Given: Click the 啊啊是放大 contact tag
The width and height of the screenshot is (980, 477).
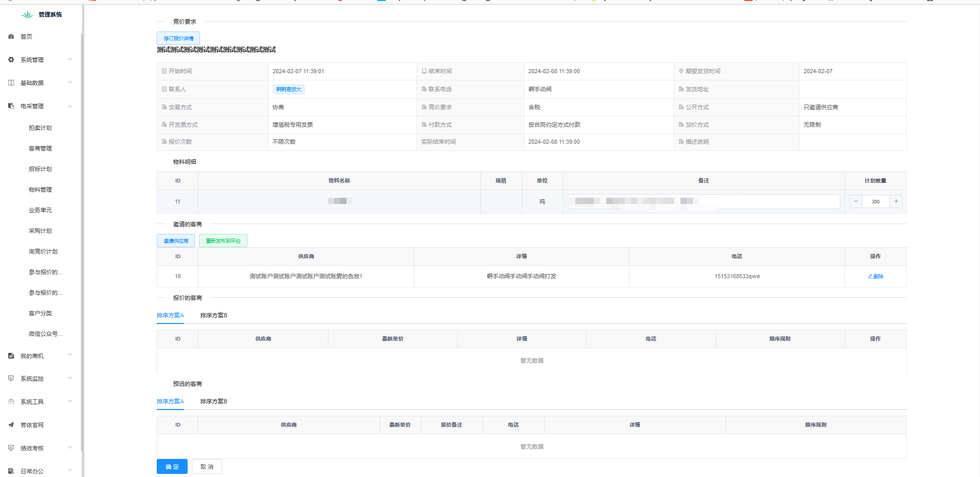Looking at the screenshot, I should pyautogui.click(x=289, y=89).
